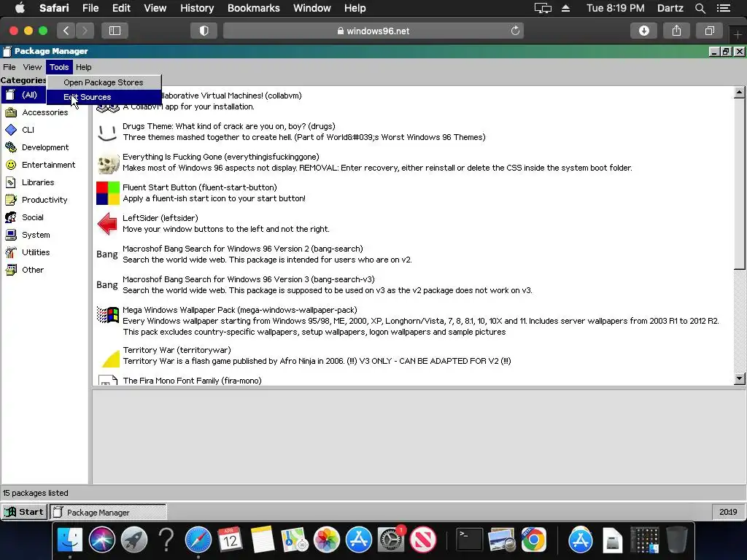This screenshot has width=747, height=560.
Task: Open the System computer icon
Action: point(10,235)
